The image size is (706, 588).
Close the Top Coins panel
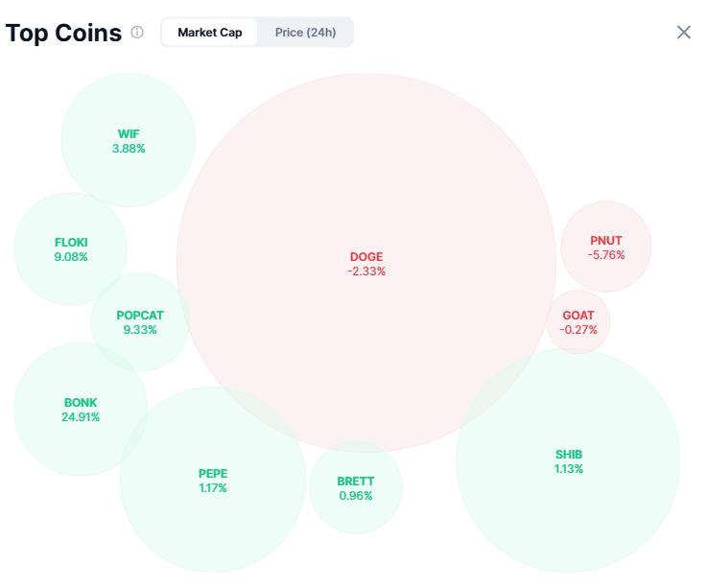click(x=683, y=33)
